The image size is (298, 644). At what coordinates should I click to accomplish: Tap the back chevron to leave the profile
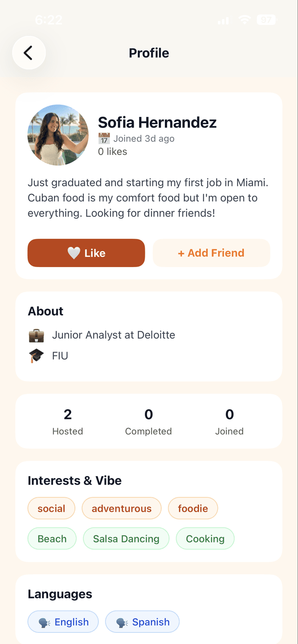point(29,53)
